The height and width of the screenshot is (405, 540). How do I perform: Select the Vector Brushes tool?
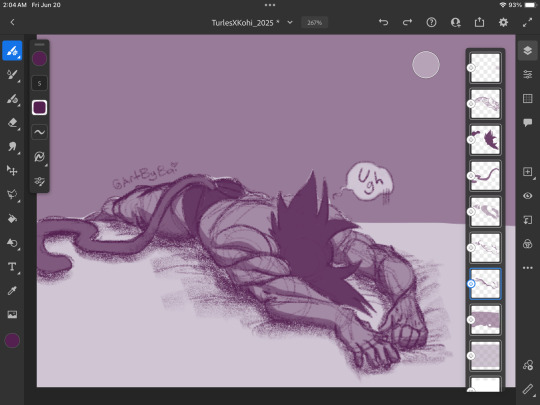click(12, 99)
